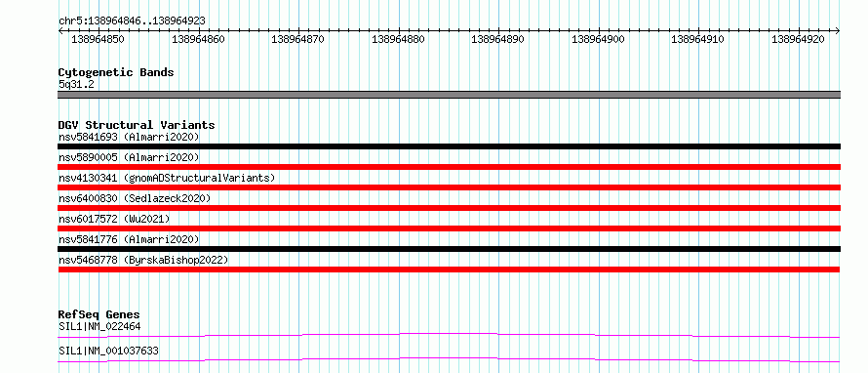The height and width of the screenshot is (373, 868).
Task: Select the 5q31.2 band label
Action: (75, 85)
